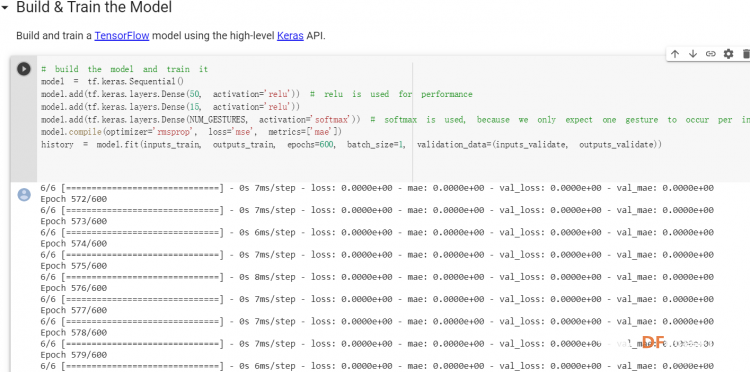Delete the cell with trash icon
The width and height of the screenshot is (750, 372).
click(x=746, y=54)
